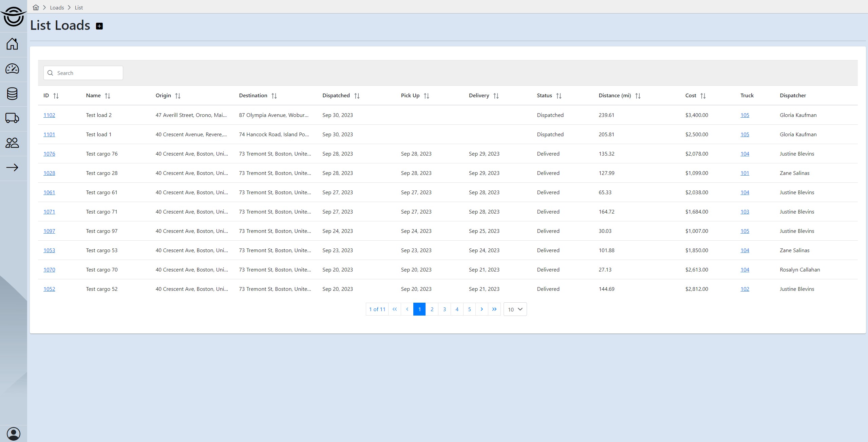Sort table by Distance (mi) column

pos(638,96)
